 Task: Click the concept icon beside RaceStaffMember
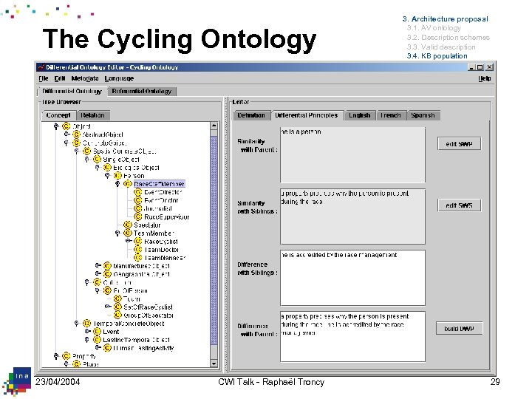tap(128, 184)
